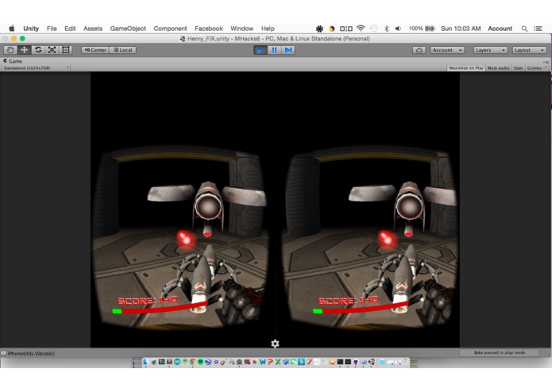The width and height of the screenshot is (552, 392).
Task: Toggle Mute audio in Game view
Action: 498,68
